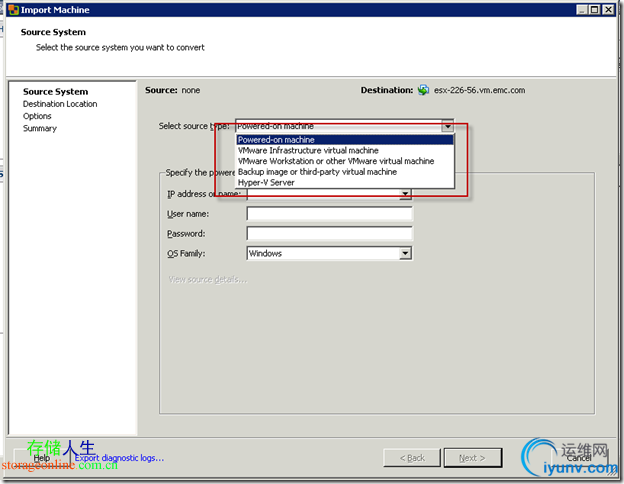Go to Destination Location wizard step
Viewport: 624px width, 484px height.
tap(60, 104)
